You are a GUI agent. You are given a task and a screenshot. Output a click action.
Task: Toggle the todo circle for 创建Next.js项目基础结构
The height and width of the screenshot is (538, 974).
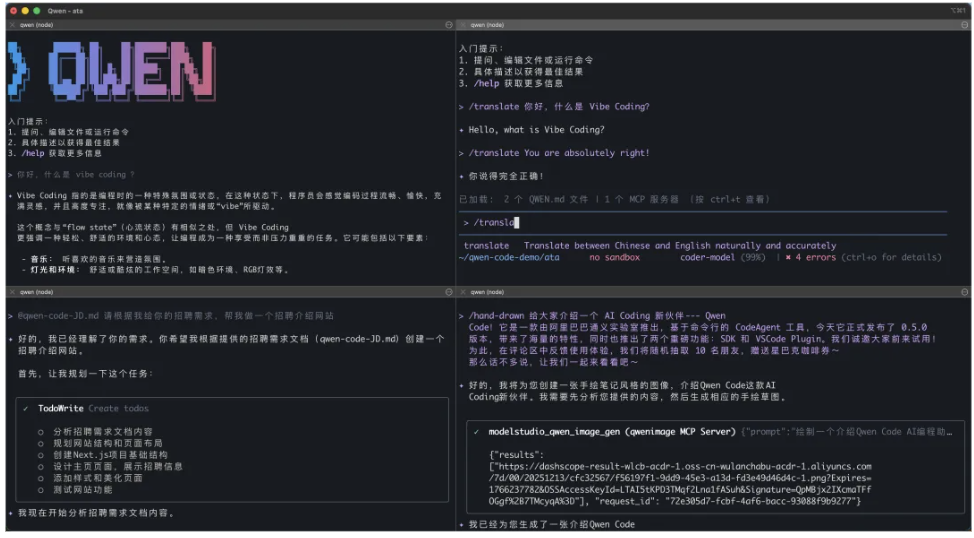coord(41,454)
